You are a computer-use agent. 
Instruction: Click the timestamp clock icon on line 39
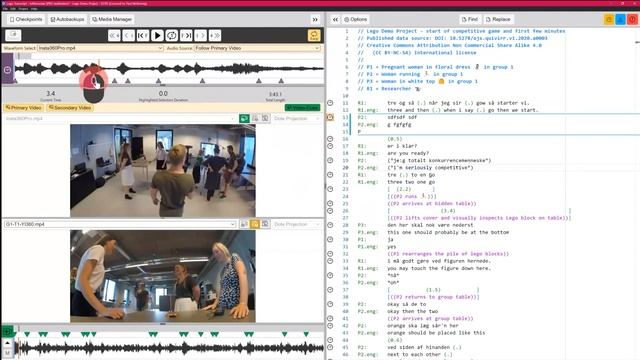pos(330,304)
